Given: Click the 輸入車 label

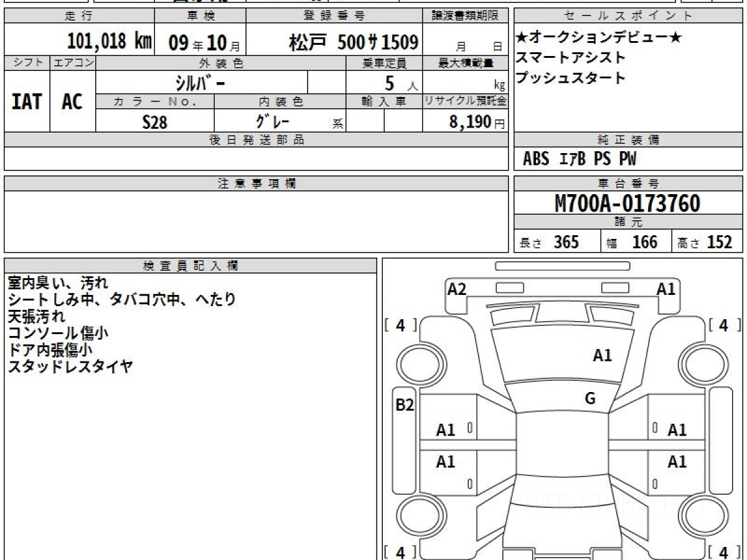Looking at the screenshot, I should click(x=384, y=101).
